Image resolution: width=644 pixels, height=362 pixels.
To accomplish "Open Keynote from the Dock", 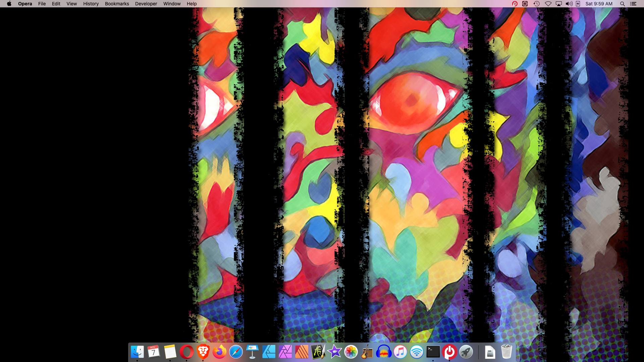I will click(252, 352).
